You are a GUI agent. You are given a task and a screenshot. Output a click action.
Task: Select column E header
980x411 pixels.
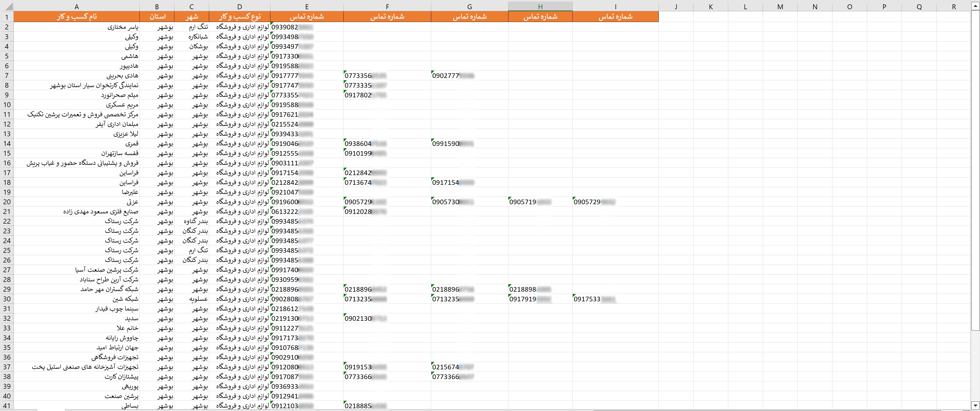click(307, 6)
